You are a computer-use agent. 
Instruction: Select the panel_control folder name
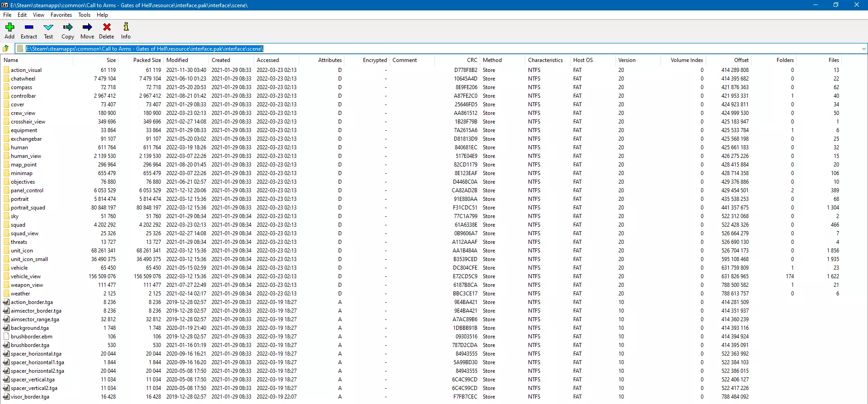(x=27, y=190)
